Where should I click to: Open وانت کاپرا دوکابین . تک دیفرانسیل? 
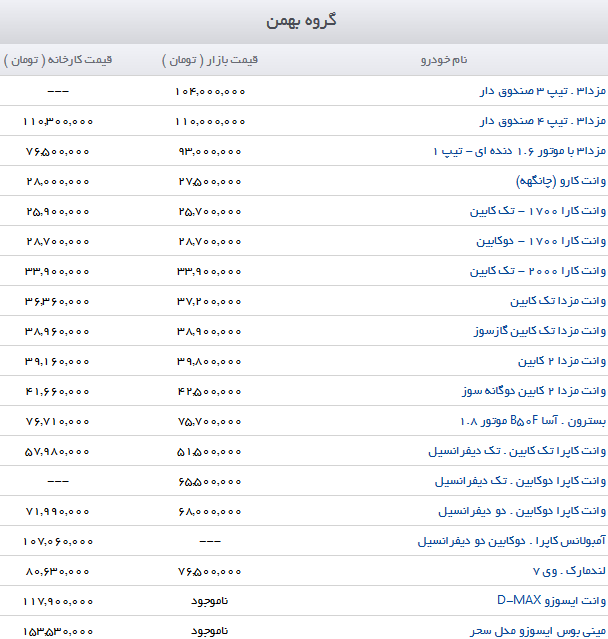pyautogui.click(x=520, y=481)
